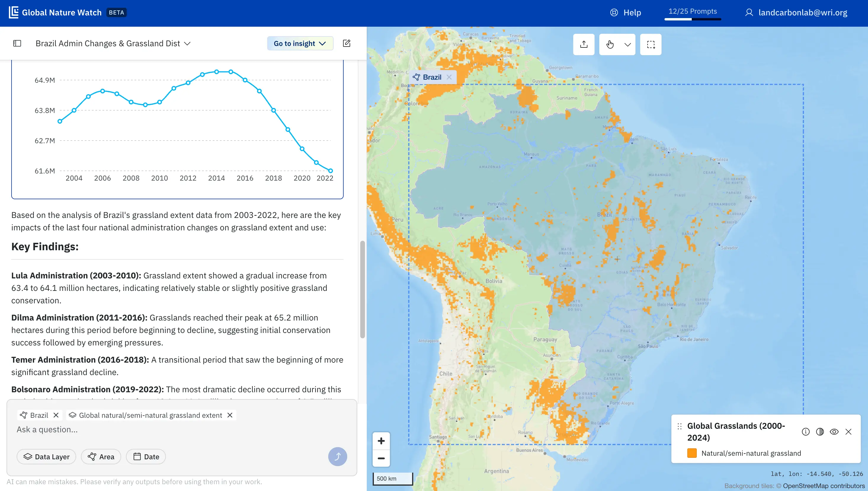Open landcarbonlab@wri.org account menu
Screen dimensions: 868x491
click(x=796, y=13)
